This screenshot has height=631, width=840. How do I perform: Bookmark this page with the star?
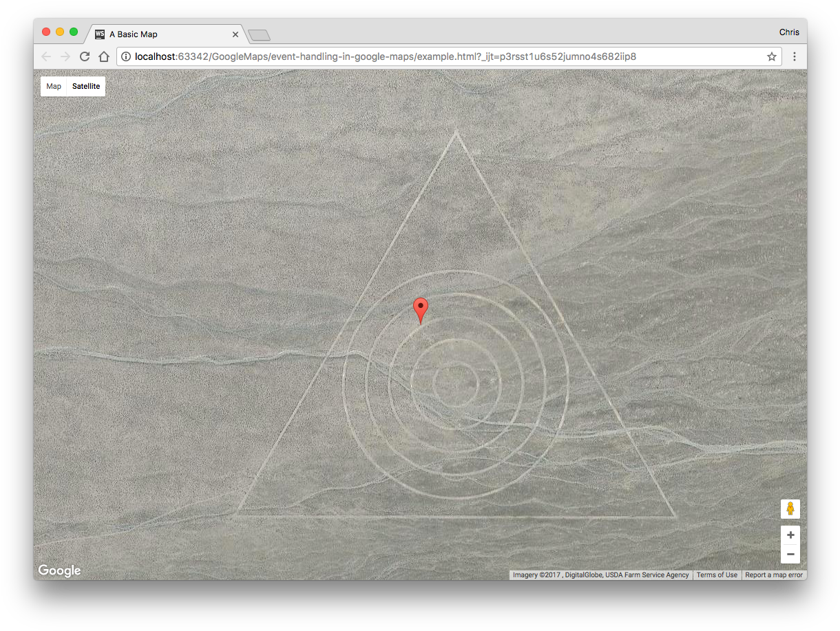771,56
